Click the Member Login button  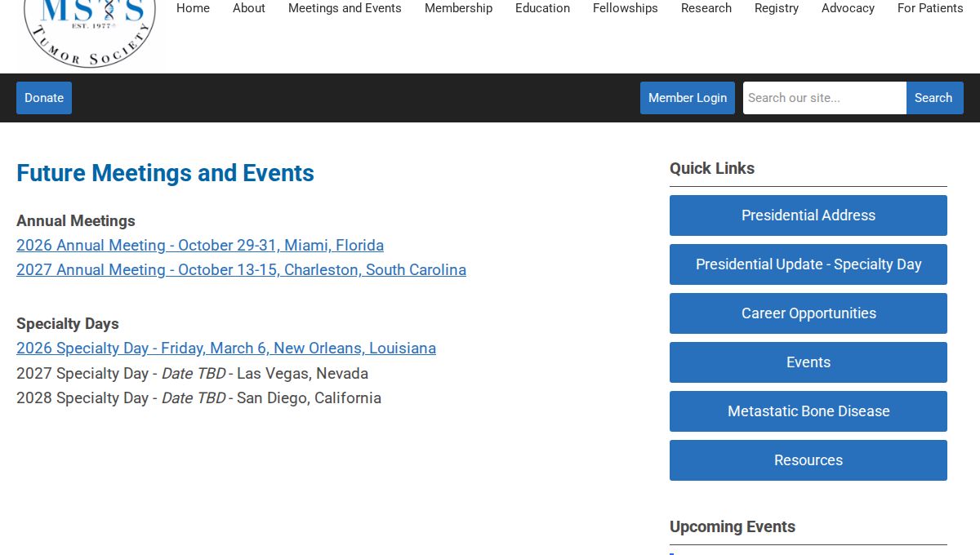(x=688, y=98)
